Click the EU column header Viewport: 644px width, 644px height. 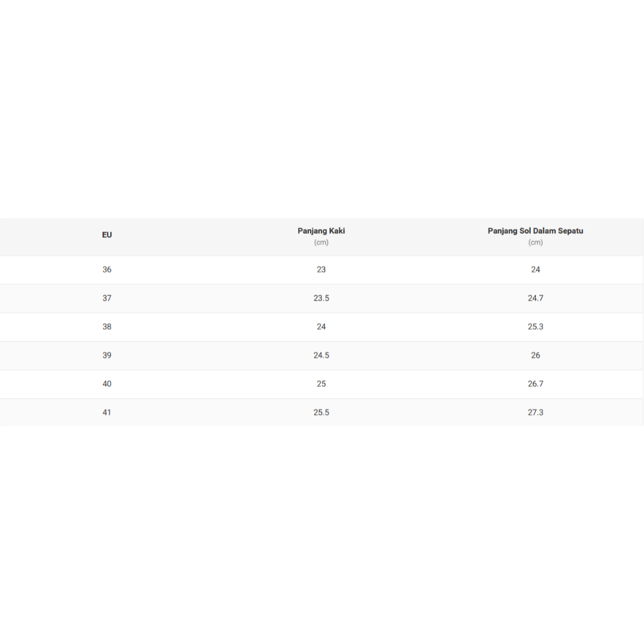click(107, 235)
